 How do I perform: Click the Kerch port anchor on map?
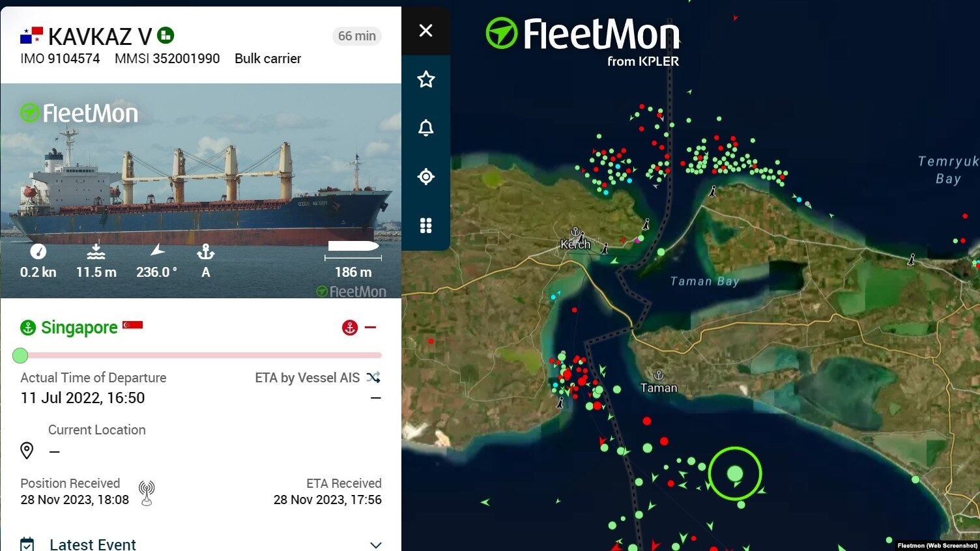pyautogui.click(x=575, y=232)
